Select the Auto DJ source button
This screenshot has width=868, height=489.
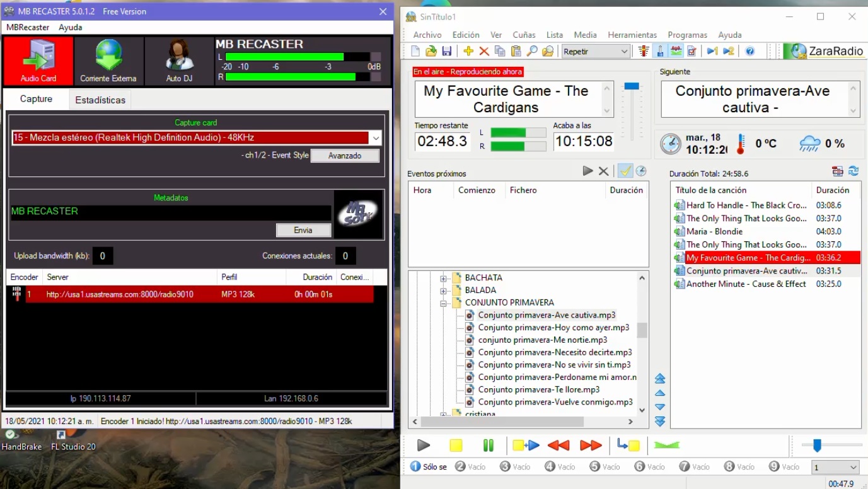pos(179,61)
